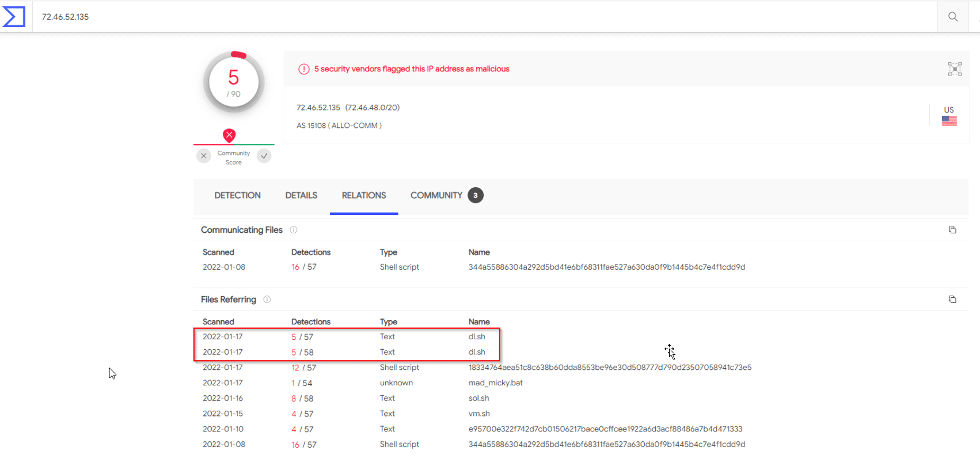
Task: Switch to the DETAILS tab
Action: 301,196
